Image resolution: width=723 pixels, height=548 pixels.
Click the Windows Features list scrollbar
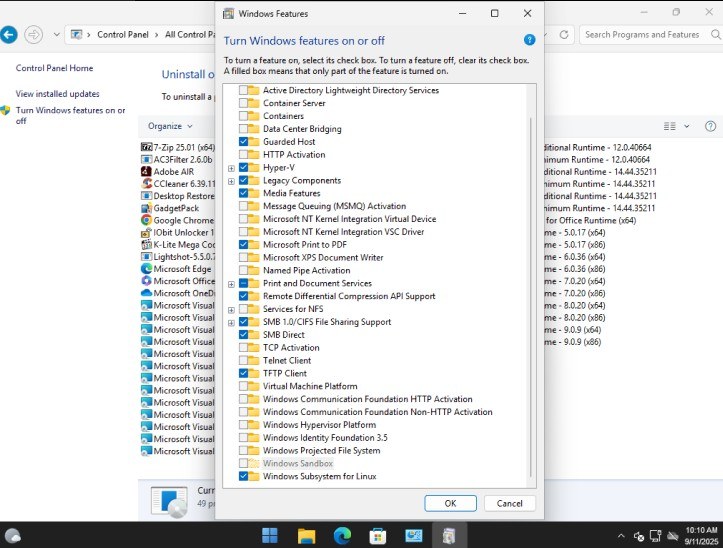coord(531,298)
